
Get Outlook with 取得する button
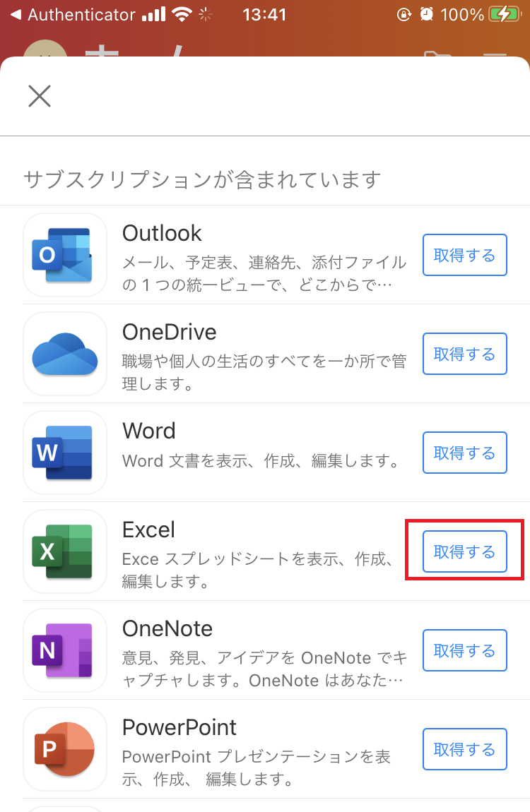(x=465, y=255)
